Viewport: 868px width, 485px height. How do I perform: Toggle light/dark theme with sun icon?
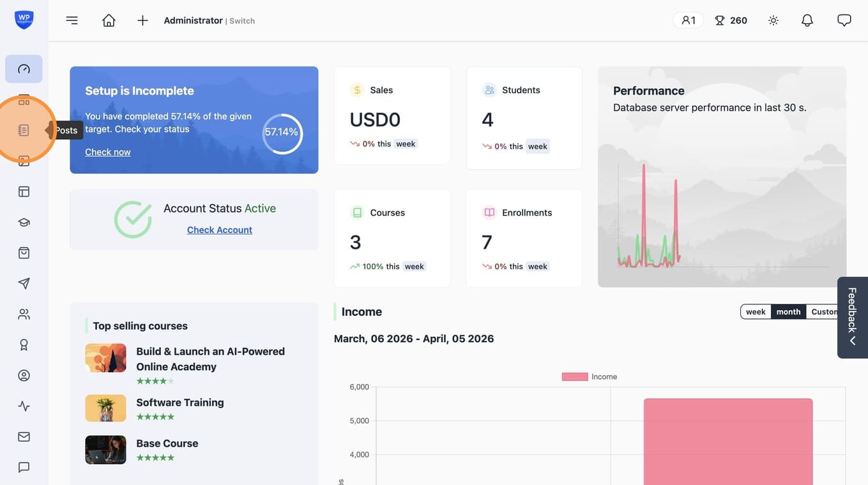coord(773,20)
